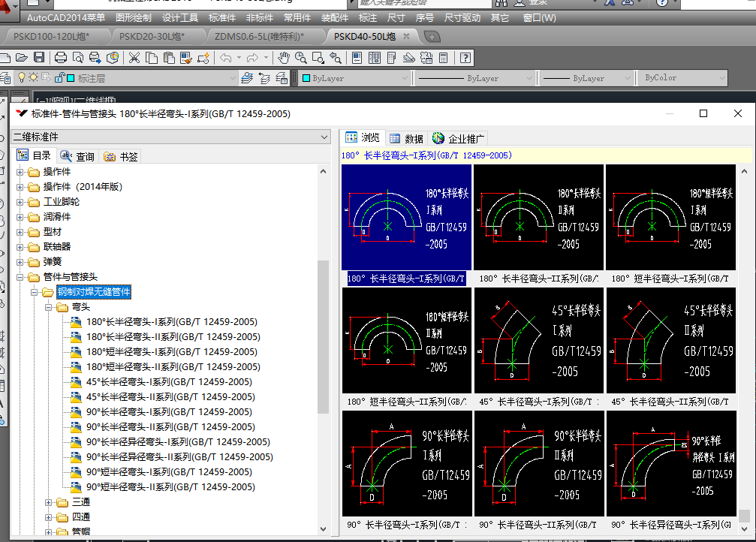The width and height of the screenshot is (756, 542).
Task: Maximize the 标准件 dialog window
Action: pos(703,113)
